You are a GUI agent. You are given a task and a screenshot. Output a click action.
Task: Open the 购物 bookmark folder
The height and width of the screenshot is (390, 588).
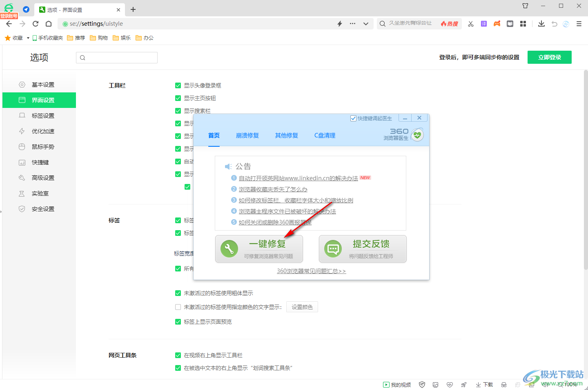pos(99,38)
